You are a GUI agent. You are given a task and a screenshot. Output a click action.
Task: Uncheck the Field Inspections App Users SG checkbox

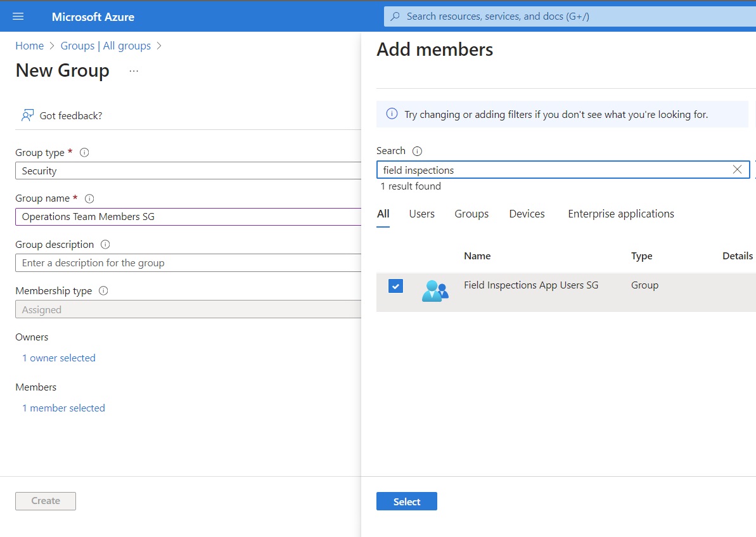pyautogui.click(x=395, y=286)
